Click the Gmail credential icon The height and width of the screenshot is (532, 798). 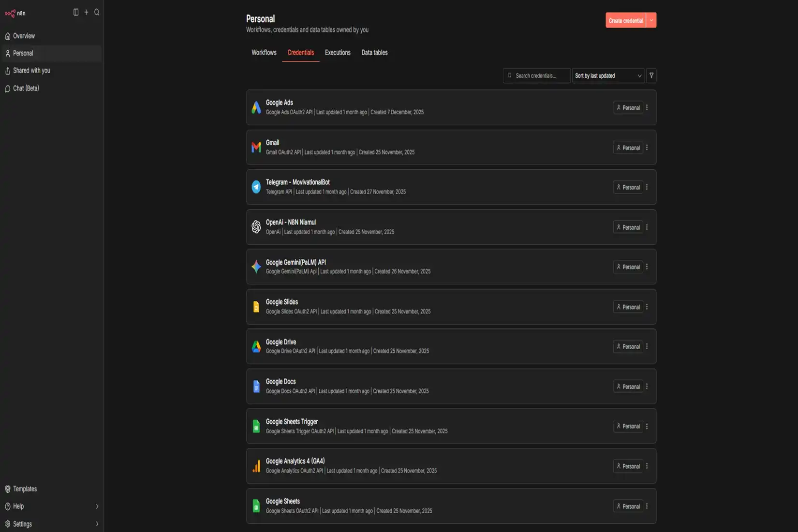pyautogui.click(x=256, y=147)
